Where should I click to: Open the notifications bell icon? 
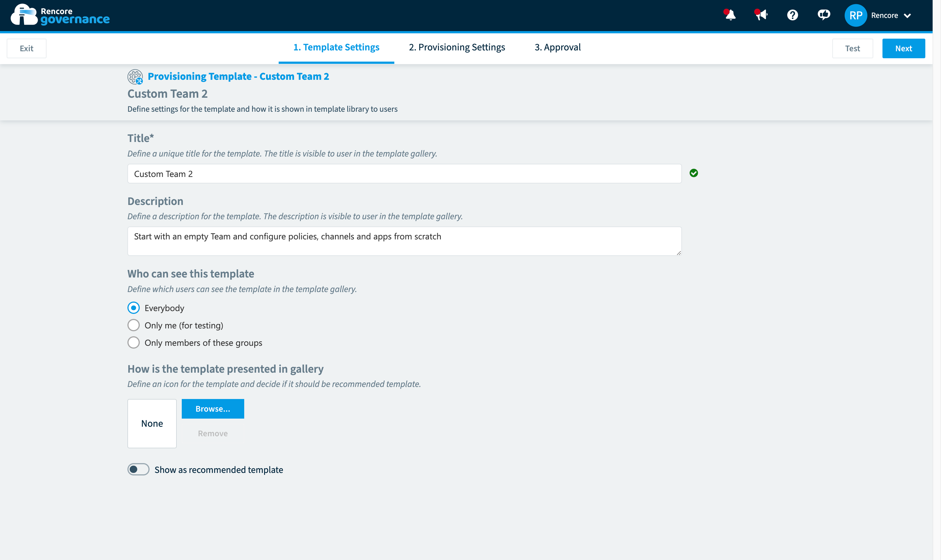point(730,15)
